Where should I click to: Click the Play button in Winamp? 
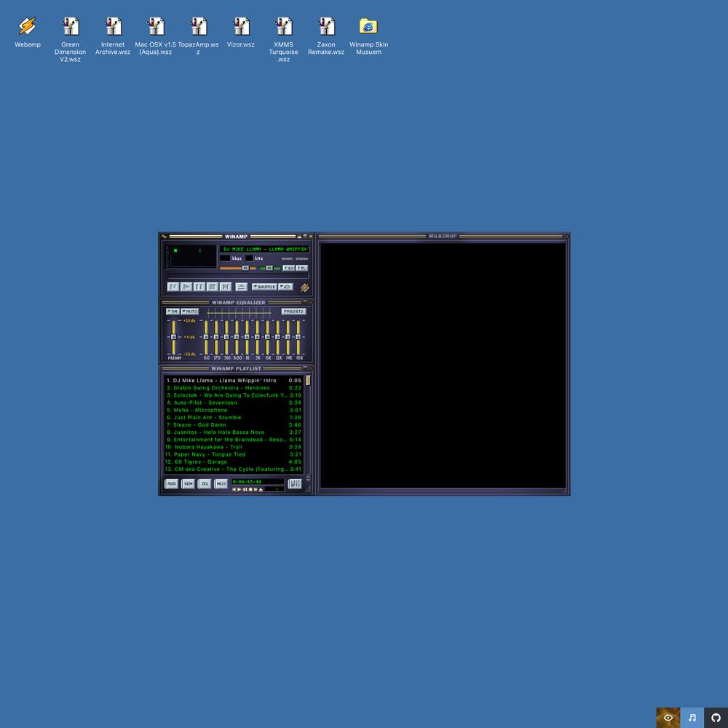[186, 287]
